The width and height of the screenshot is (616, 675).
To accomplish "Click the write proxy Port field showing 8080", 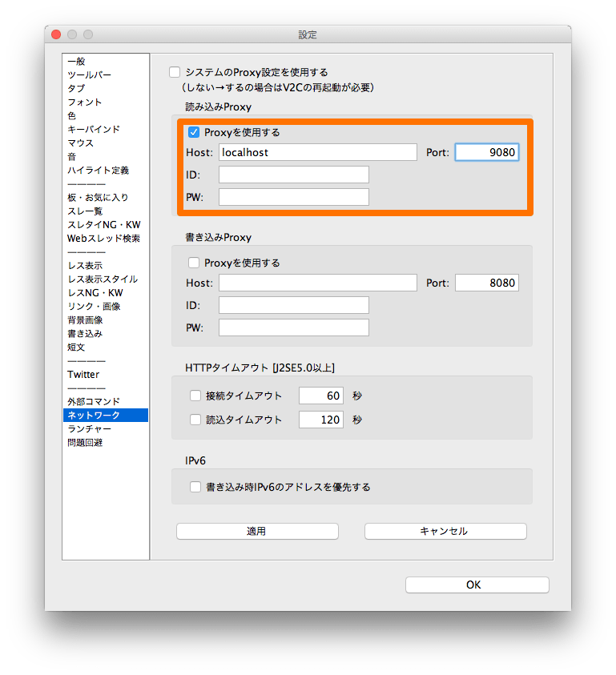I will point(487,283).
